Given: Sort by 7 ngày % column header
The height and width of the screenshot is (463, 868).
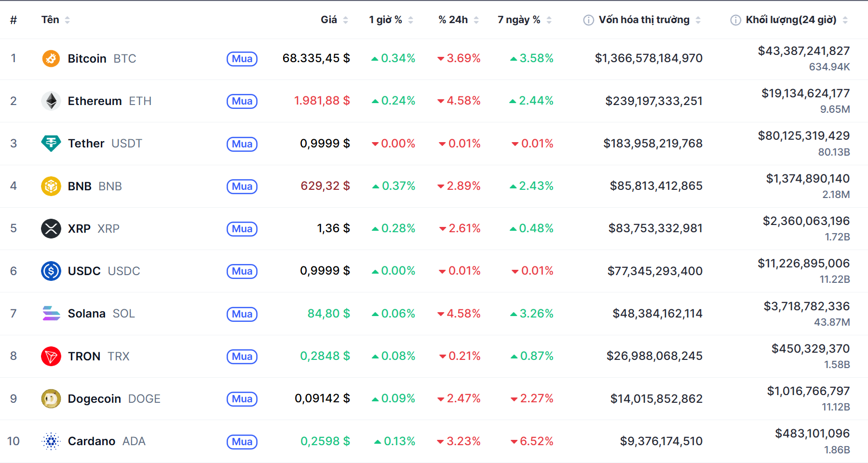Looking at the screenshot, I should tap(519, 20).
